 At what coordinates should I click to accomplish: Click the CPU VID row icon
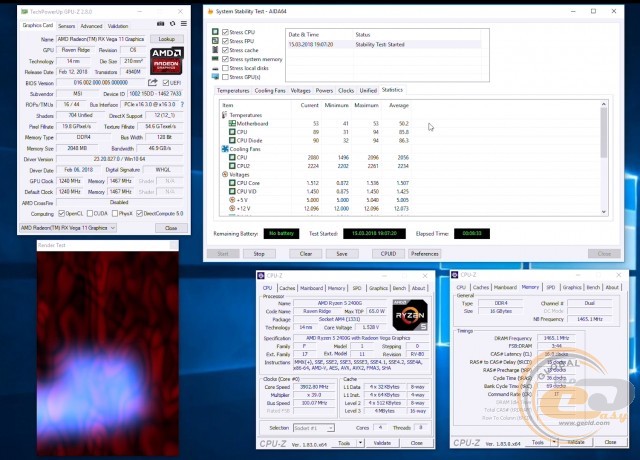[232, 191]
